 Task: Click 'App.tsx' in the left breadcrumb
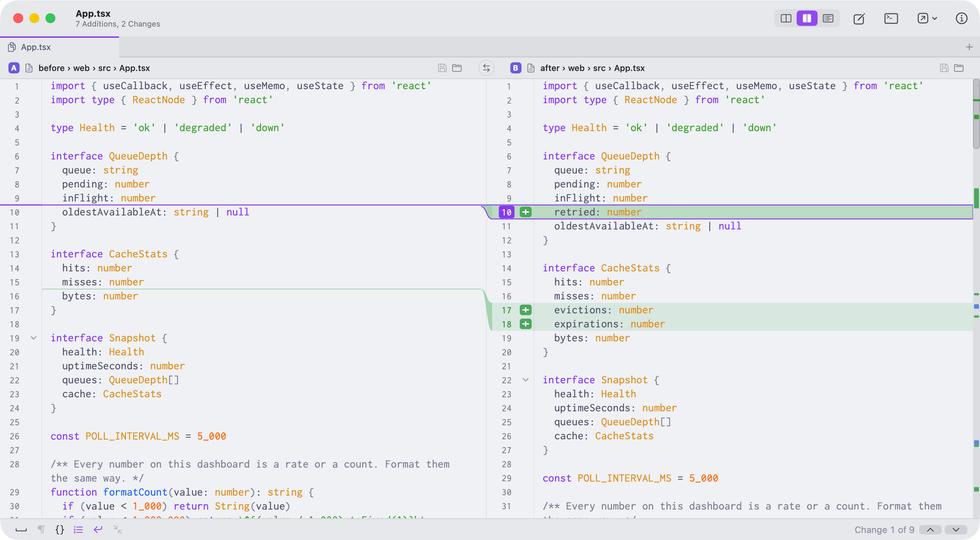click(x=134, y=68)
